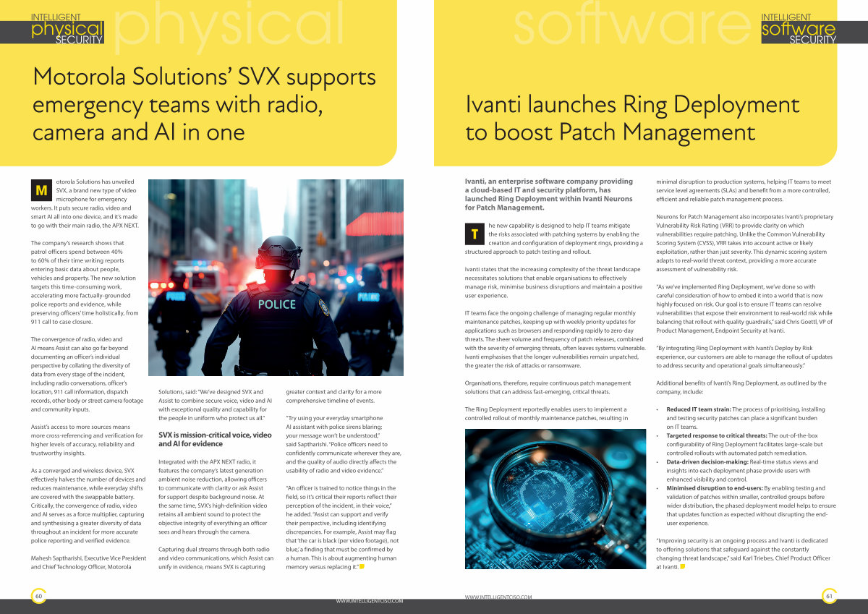Click paragraph starting "The convergence of radio, video"
This screenshot has height=614, width=868.
pos(88,374)
